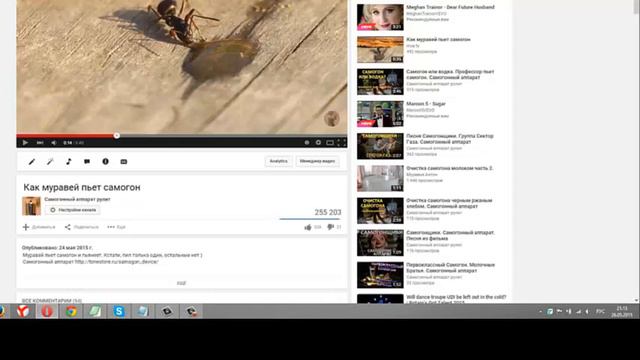
Task: Click the view count 255 203
Action: (x=328, y=212)
